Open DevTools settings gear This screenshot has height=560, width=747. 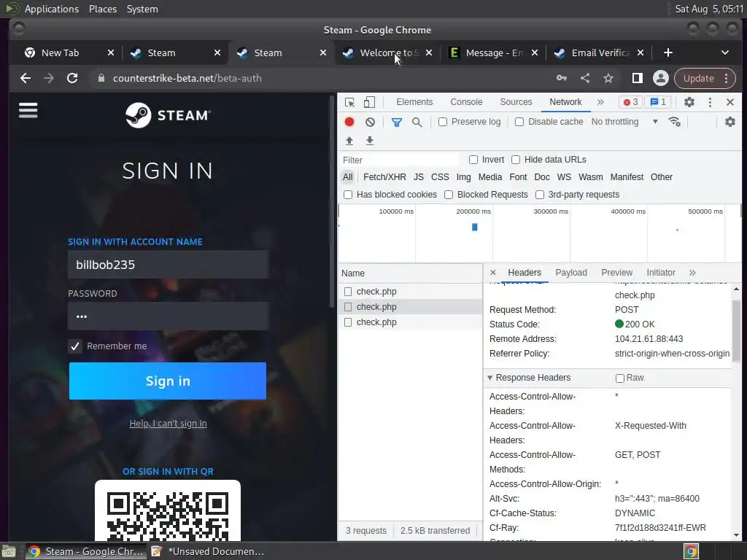click(689, 102)
